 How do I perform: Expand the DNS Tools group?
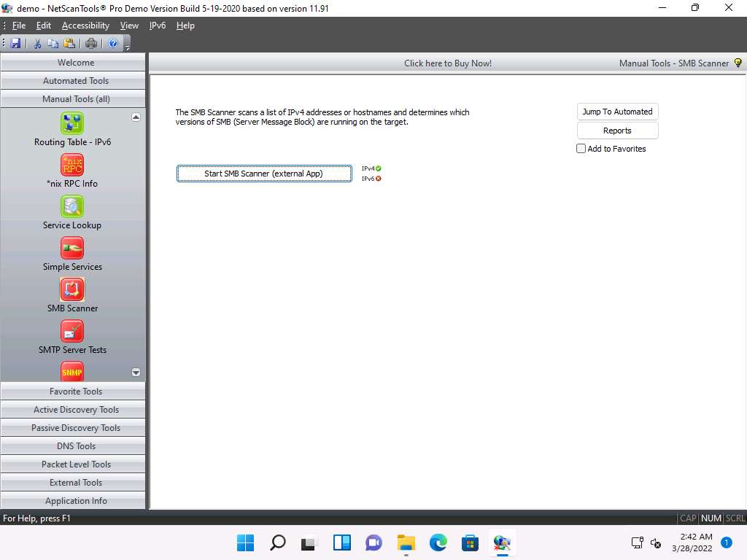tap(76, 446)
